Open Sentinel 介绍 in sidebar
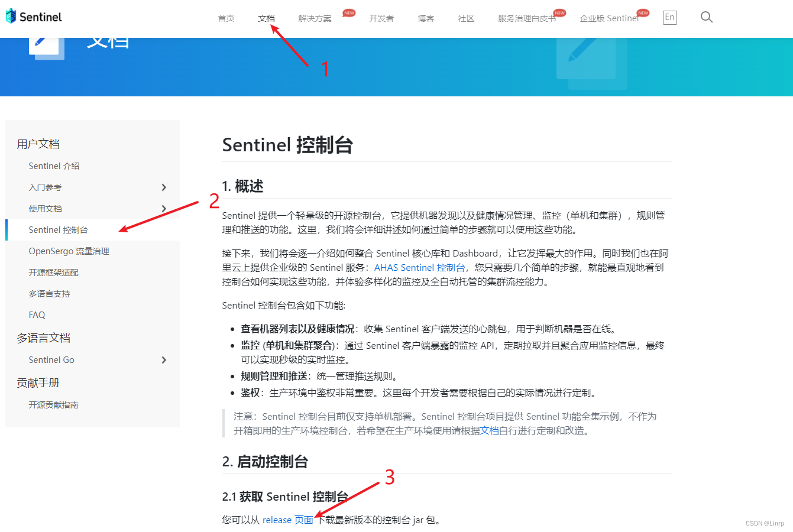 (x=54, y=166)
